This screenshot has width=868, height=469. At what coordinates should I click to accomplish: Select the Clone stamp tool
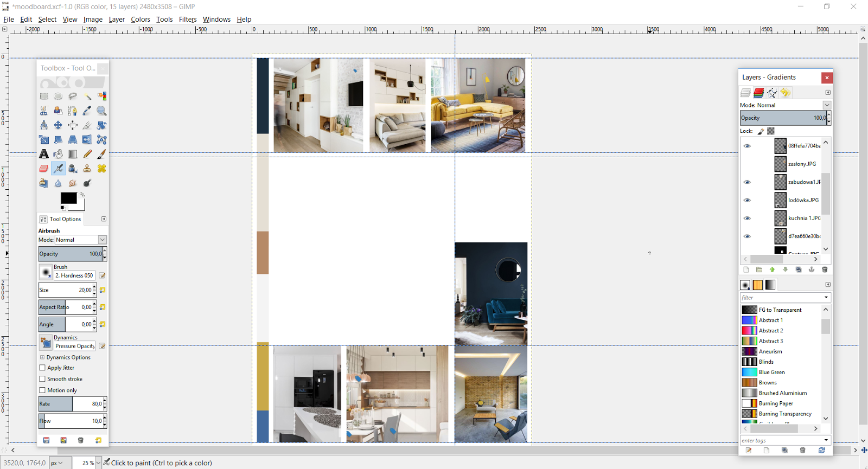(87, 169)
